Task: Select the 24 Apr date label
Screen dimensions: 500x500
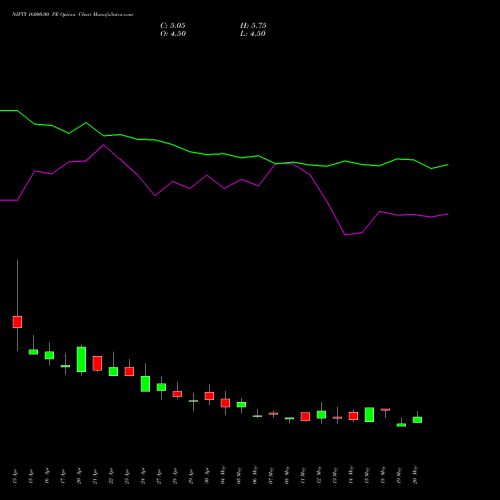Action: [x=143, y=476]
